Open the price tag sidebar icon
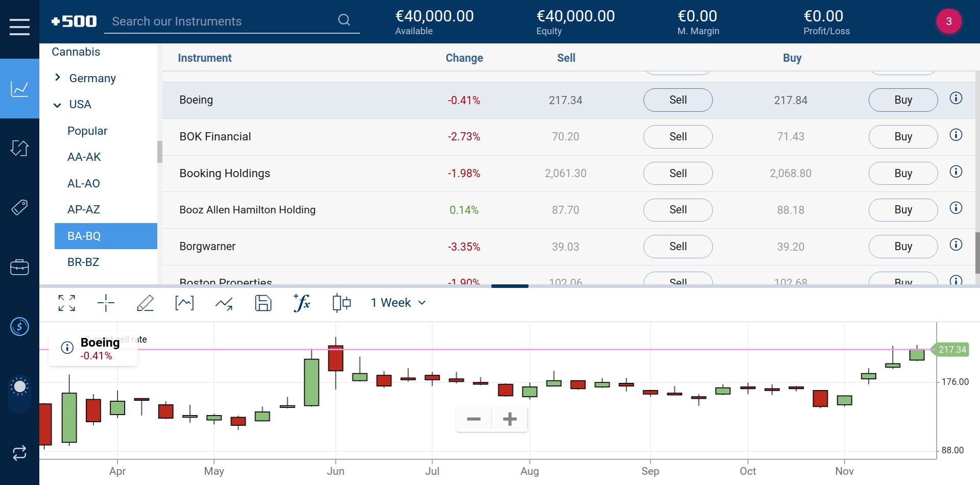Viewport: 980px width, 485px height. (x=19, y=207)
